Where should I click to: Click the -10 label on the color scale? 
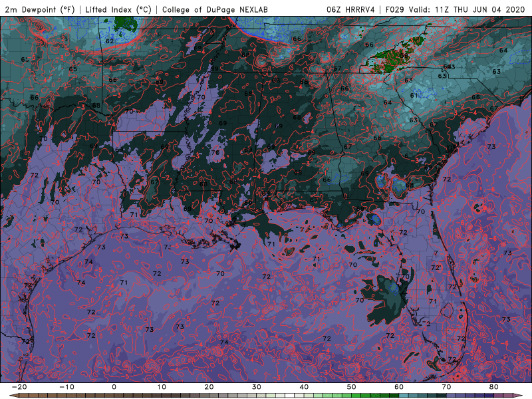coord(66,387)
